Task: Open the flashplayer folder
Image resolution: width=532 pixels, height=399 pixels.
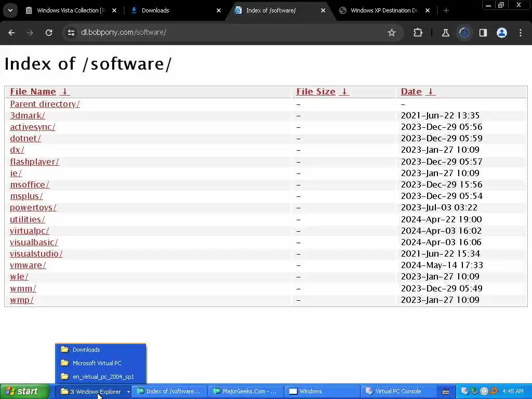Action: coord(34,162)
